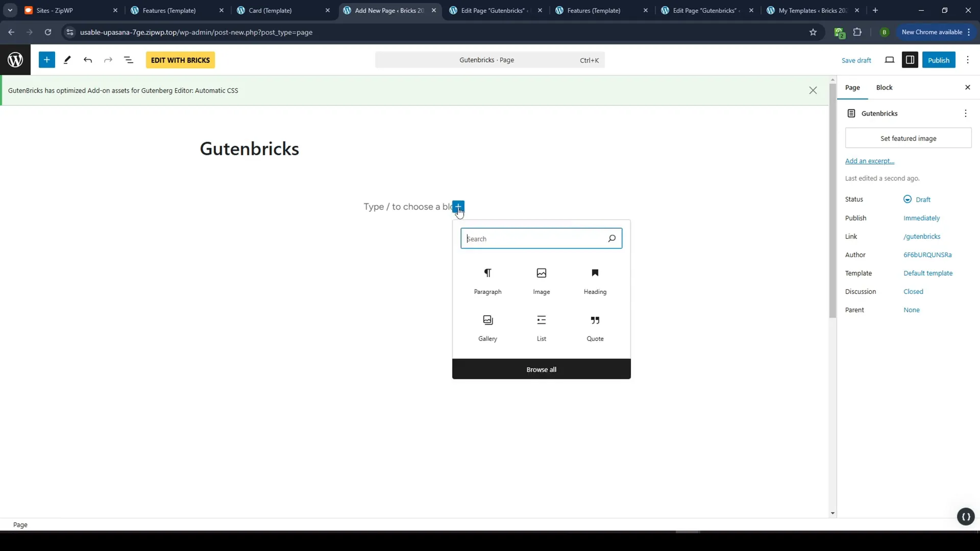This screenshot has width=980, height=551.
Task: Select the Quote block icon
Action: click(595, 319)
